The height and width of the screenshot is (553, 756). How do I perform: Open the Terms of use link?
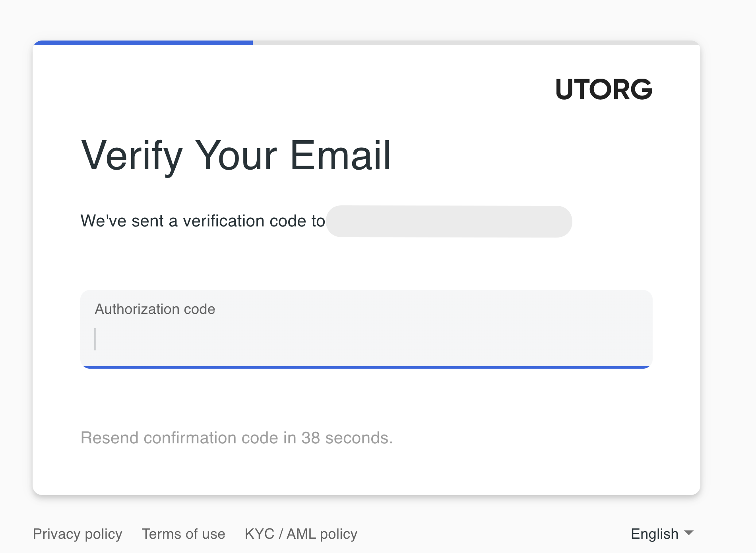183,534
